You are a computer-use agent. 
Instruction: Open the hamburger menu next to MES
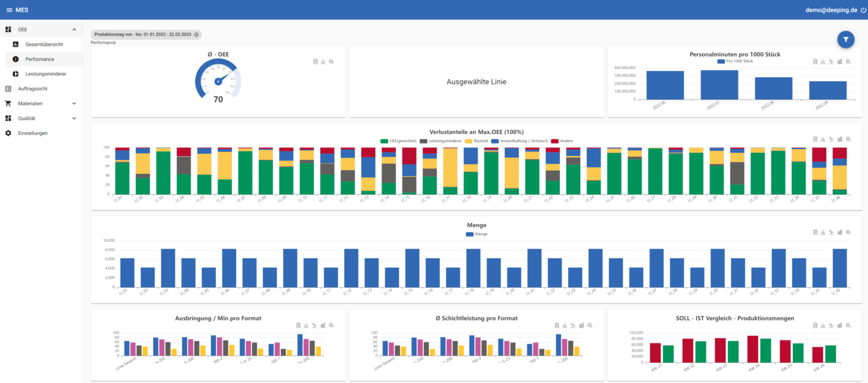pyautogui.click(x=9, y=10)
